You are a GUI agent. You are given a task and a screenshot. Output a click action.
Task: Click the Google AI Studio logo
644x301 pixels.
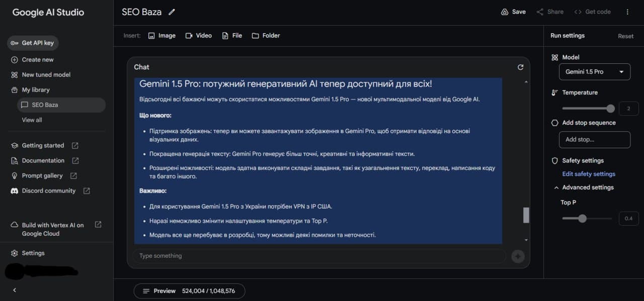tap(48, 13)
